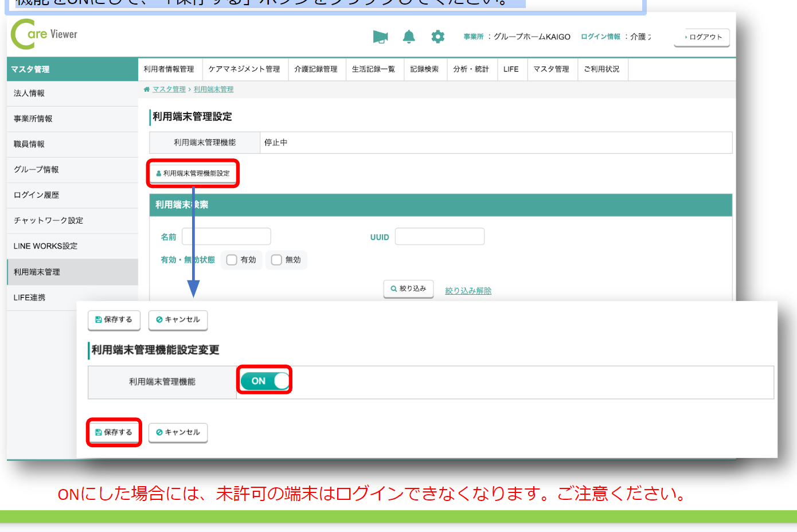
Task: Focus the UUID input field
Action: click(440, 236)
